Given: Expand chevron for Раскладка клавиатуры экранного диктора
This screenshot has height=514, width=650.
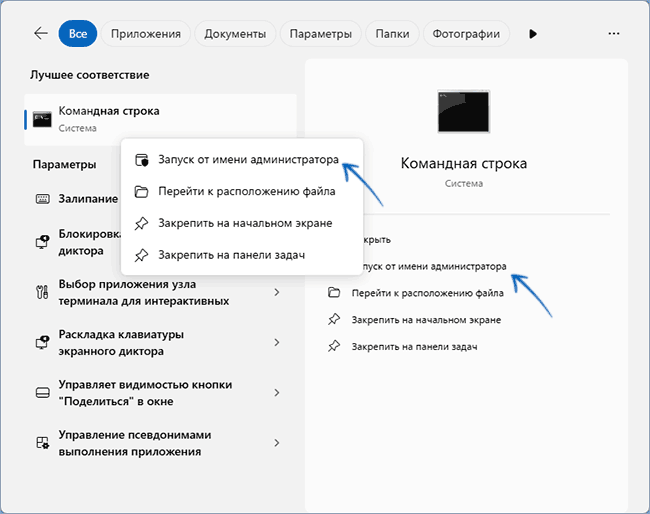Looking at the screenshot, I should 277,342.
